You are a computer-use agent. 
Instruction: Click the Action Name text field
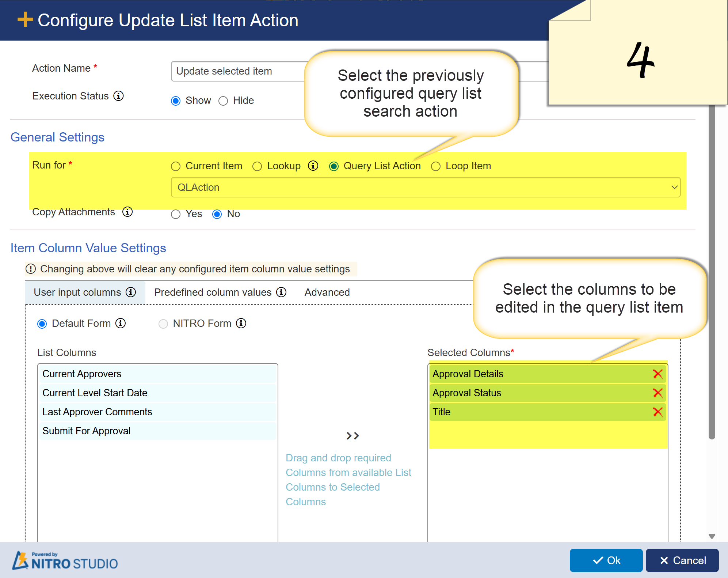click(237, 71)
